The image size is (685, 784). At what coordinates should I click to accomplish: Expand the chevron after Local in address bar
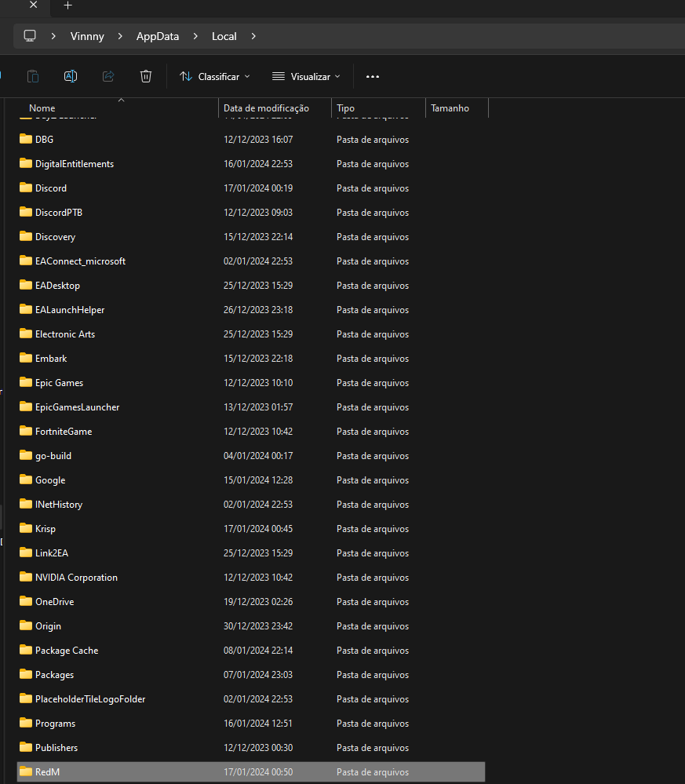253,36
